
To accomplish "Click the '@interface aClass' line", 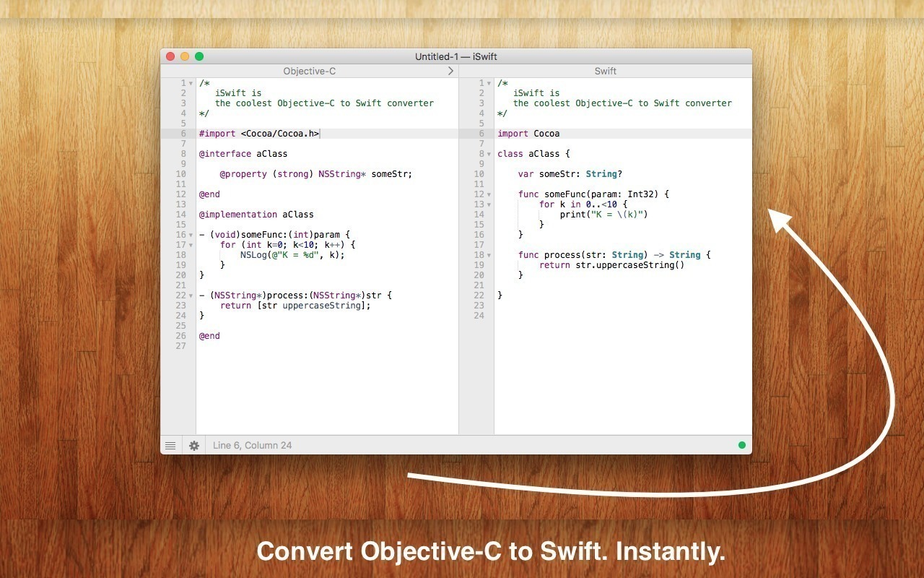I will (x=243, y=154).
